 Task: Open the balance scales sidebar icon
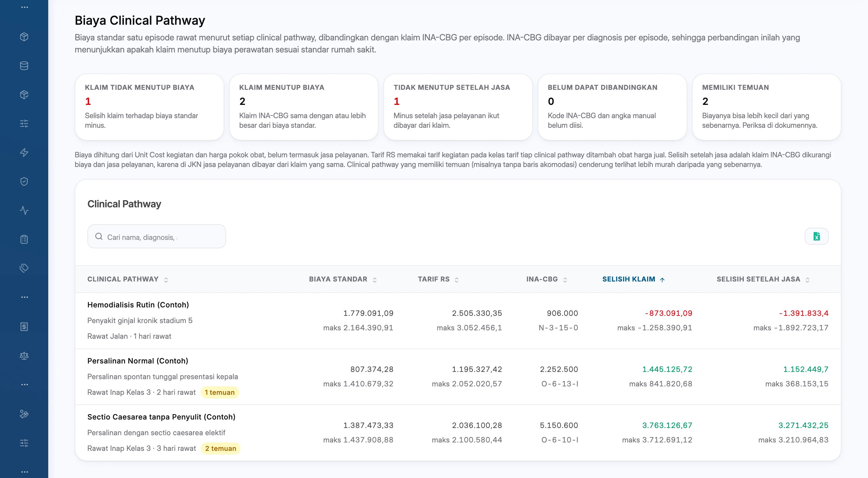[24, 356]
